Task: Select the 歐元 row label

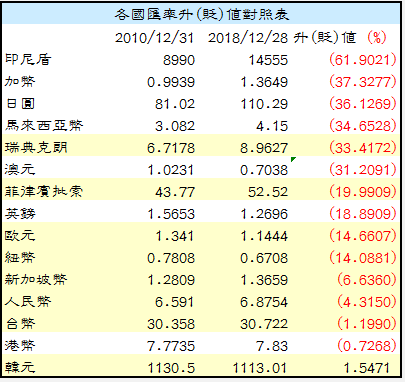Action: [20, 235]
